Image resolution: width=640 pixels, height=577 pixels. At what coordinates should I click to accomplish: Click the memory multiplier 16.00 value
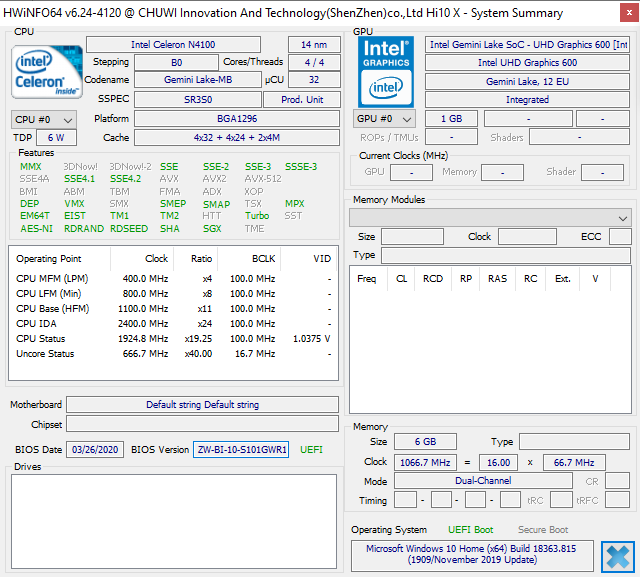(498, 462)
